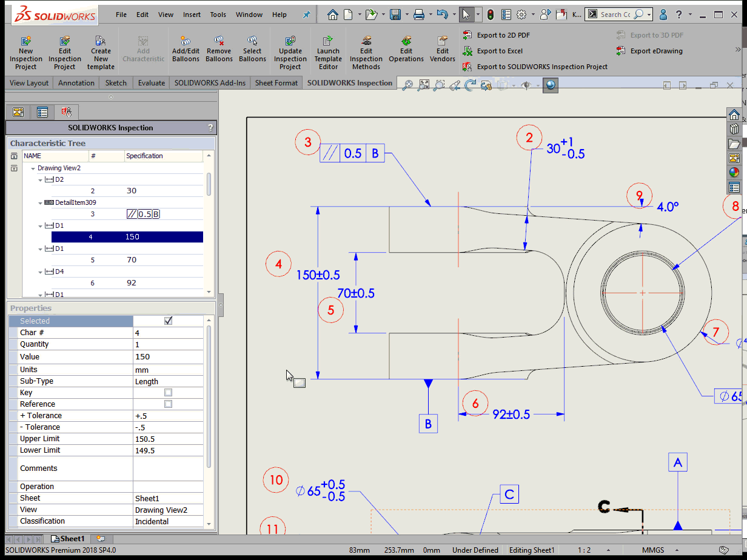Click the Value field showing 150

pyautogui.click(x=168, y=357)
